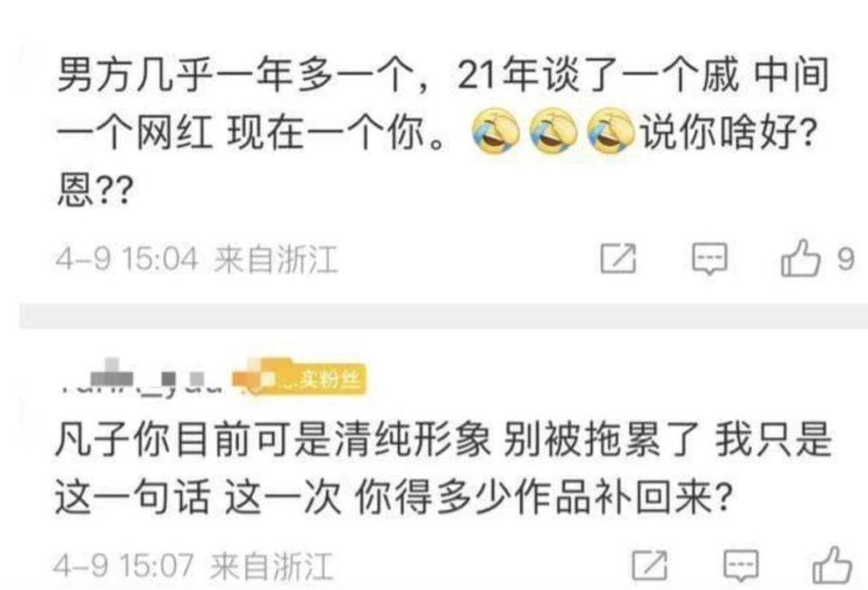Click the third laughing-crying emoji before 说你啥好
The height and width of the screenshot is (590, 868).
(610, 130)
